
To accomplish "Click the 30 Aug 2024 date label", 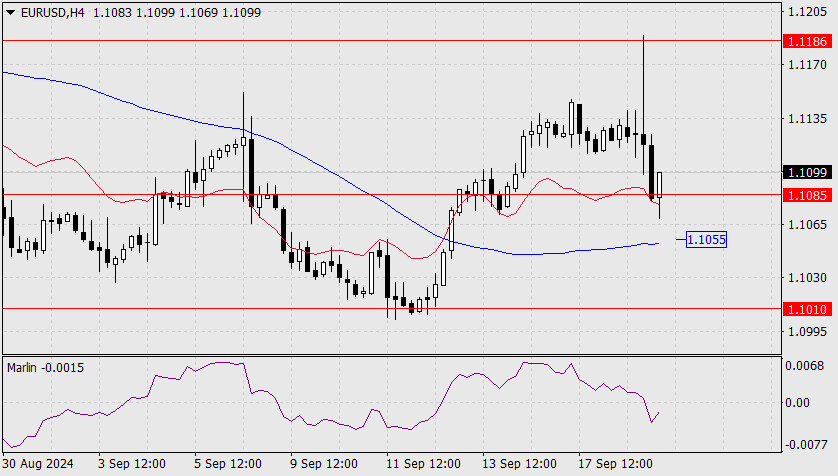I will 38,464.
